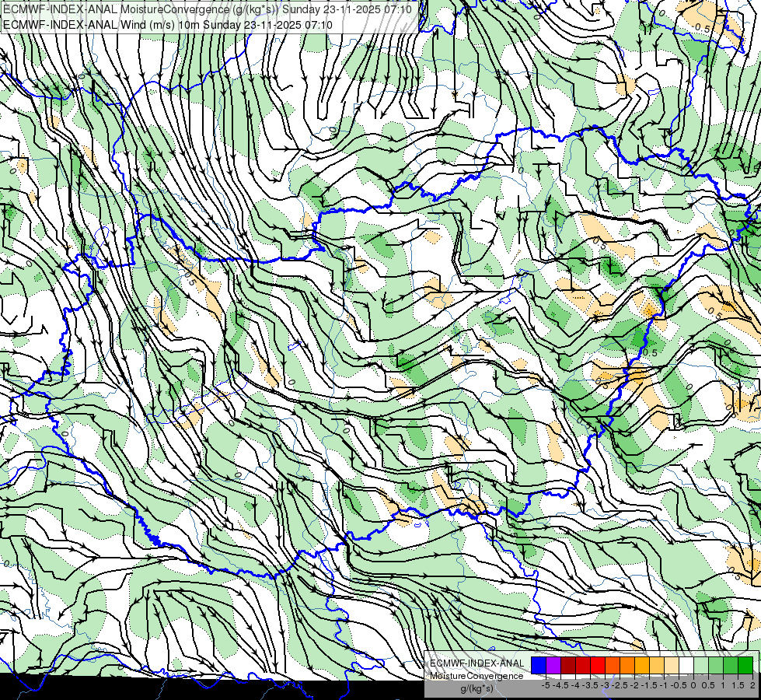
Task: Click the -3.5 tick label on legend
Action: pos(590,685)
